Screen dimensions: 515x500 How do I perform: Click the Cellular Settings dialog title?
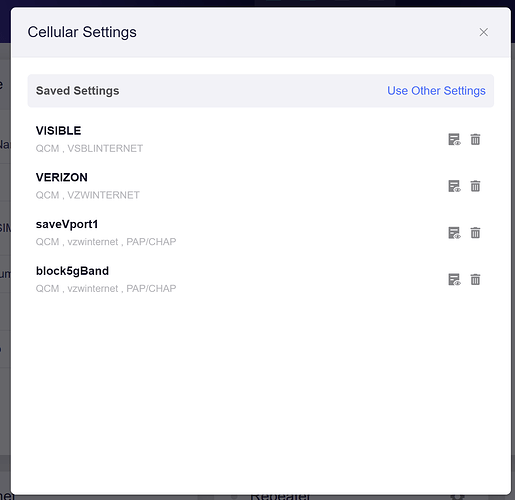(x=82, y=32)
